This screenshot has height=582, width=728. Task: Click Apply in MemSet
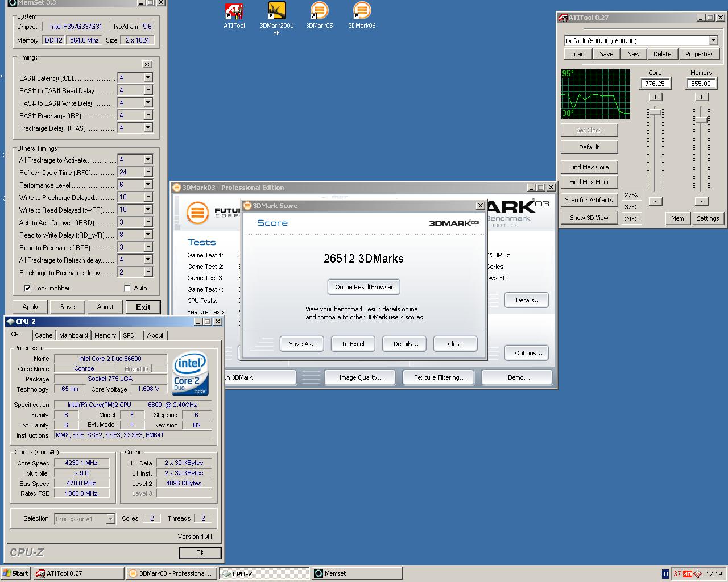pos(30,307)
